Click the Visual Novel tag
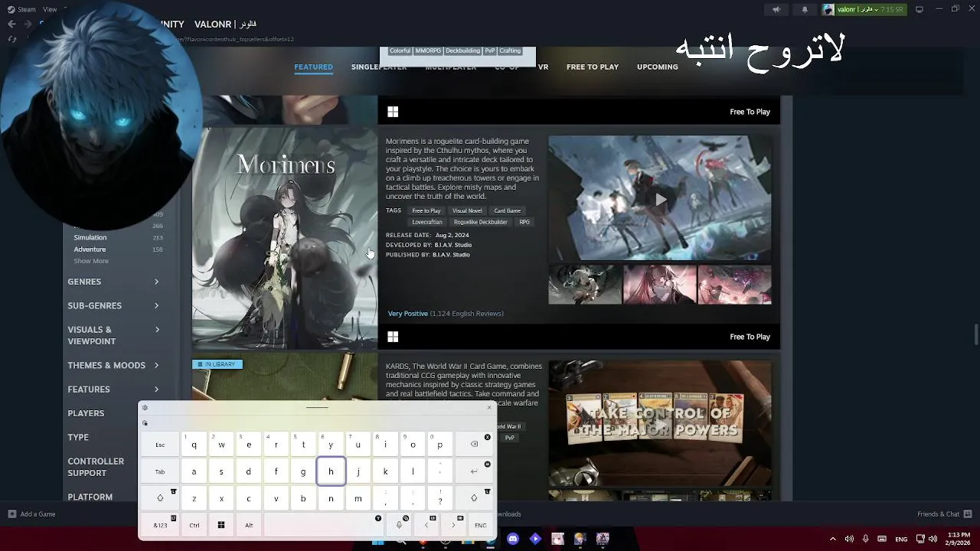The height and width of the screenshot is (551, 980). 467,210
